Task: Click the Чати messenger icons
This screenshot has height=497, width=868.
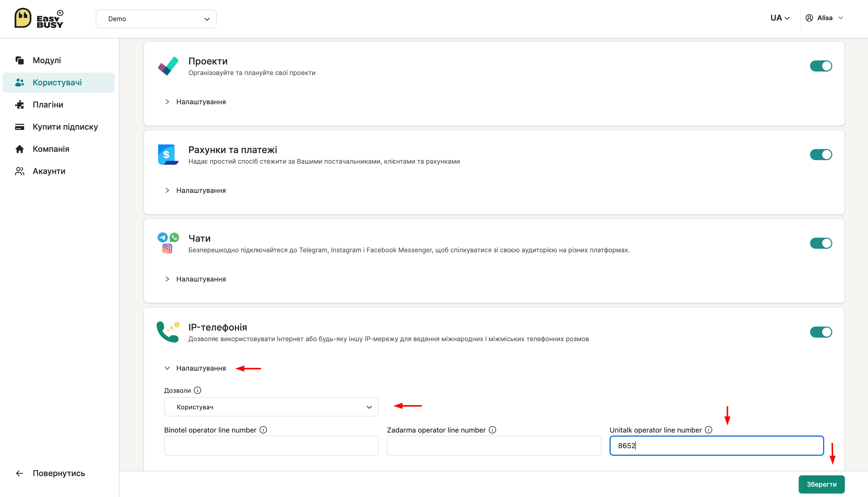Action: click(168, 243)
